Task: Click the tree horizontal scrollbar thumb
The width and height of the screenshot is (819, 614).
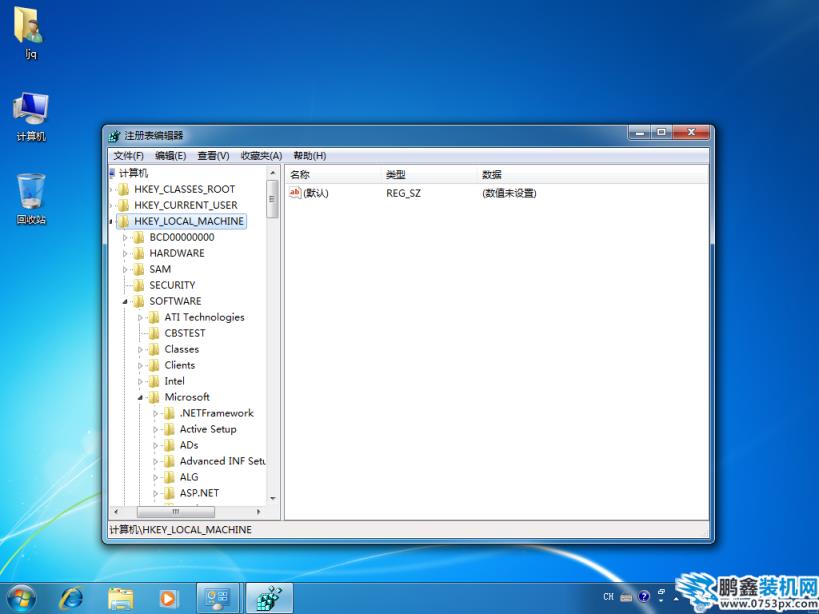Action: click(x=176, y=512)
